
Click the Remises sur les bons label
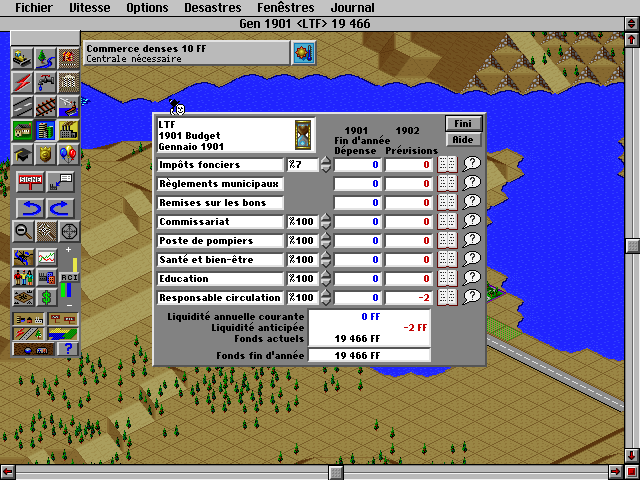point(220,202)
